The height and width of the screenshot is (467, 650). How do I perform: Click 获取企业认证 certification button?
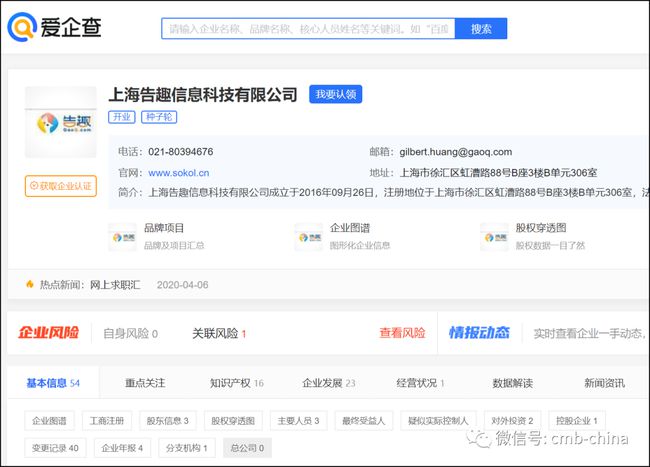click(x=61, y=186)
